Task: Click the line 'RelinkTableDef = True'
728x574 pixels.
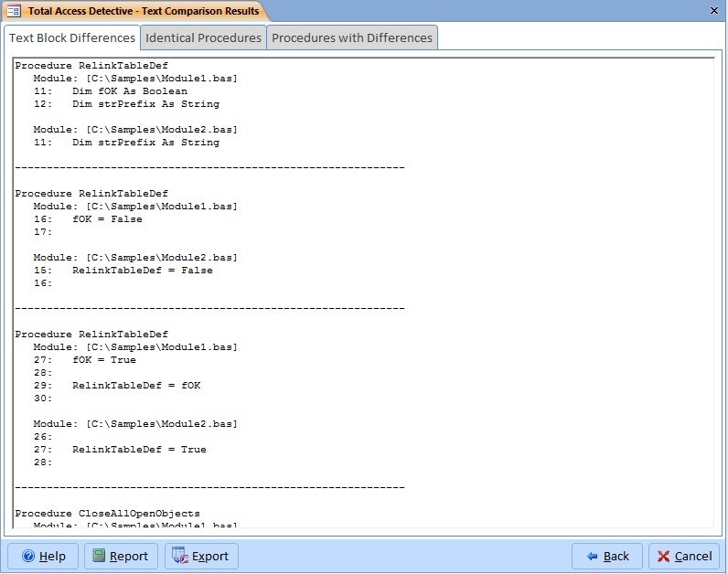Action: click(x=139, y=450)
